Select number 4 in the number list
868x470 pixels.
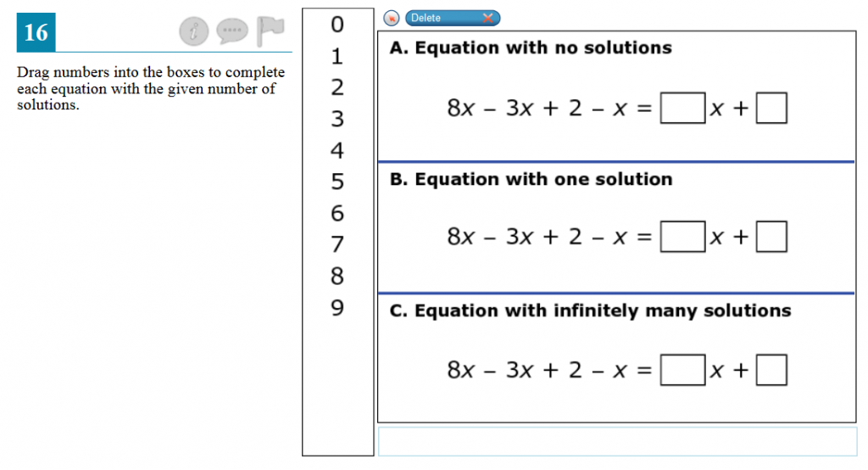pyautogui.click(x=337, y=151)
